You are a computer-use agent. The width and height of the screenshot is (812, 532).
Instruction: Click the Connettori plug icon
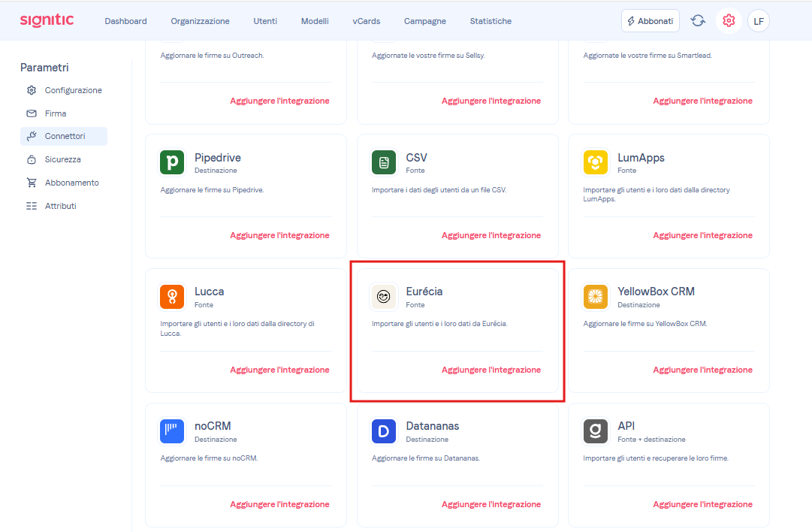pos(32,136)
